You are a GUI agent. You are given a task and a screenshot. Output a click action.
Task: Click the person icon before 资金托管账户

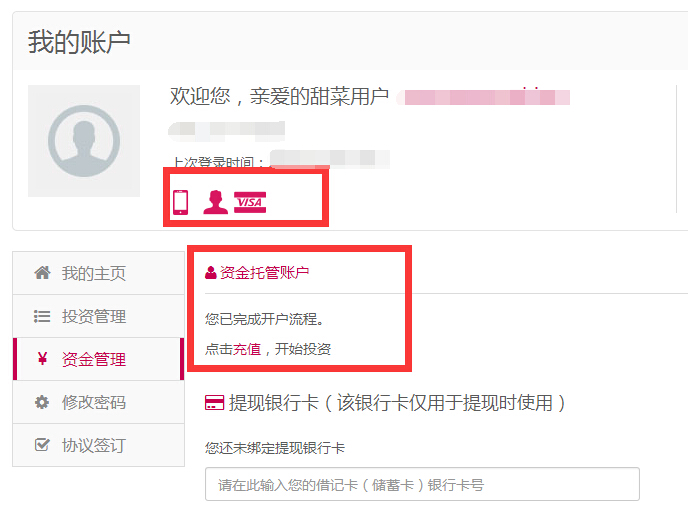point(211,273)
